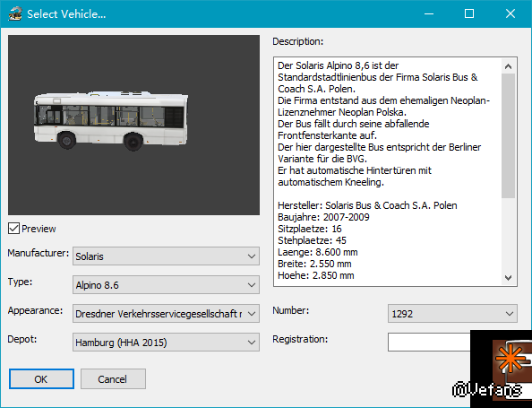
Task: Click the description scrollbar thumb
Action: point(508,136)
